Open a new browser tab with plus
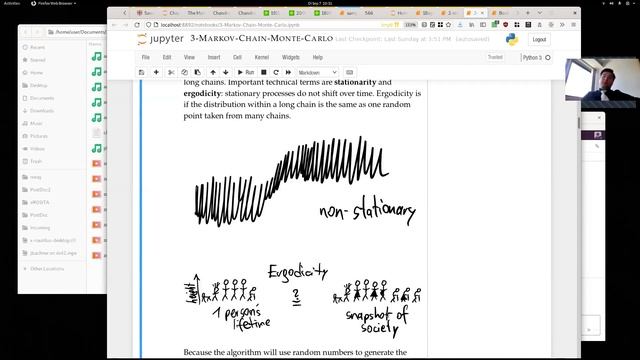 pyautogui.click(x=527, y=13)
